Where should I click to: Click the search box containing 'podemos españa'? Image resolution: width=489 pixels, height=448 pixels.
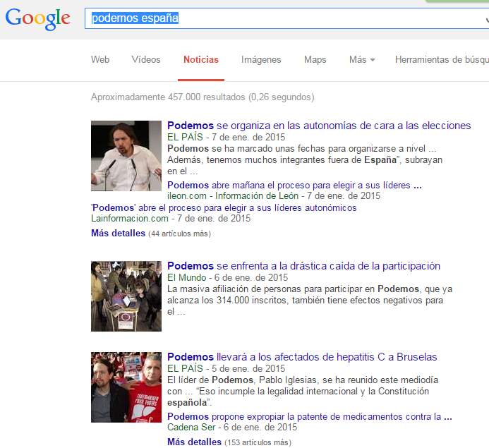[286, 18]
